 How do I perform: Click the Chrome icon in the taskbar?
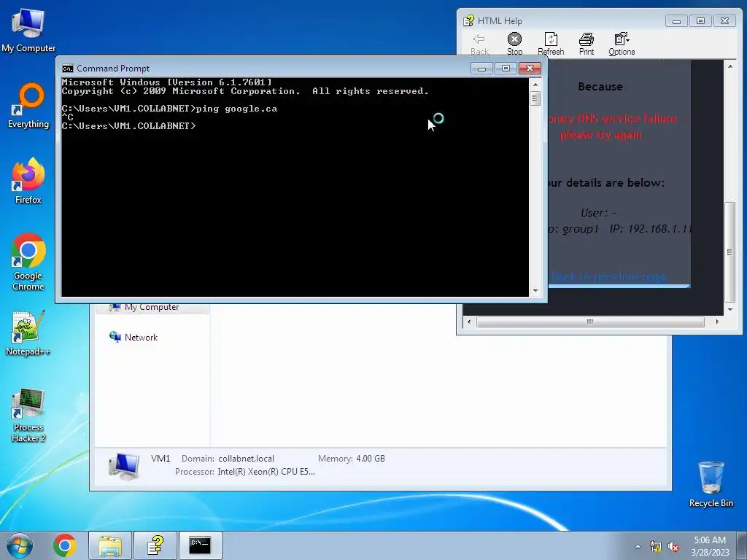point(65,545)
